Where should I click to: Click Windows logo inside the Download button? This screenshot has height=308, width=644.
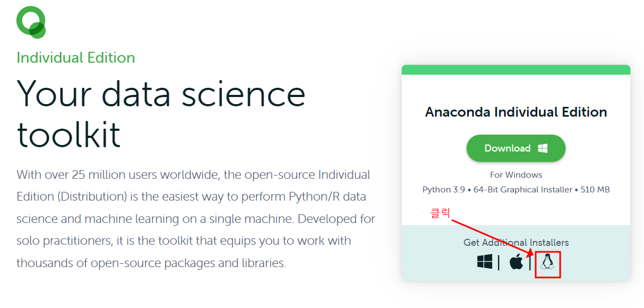coord(543,148)
